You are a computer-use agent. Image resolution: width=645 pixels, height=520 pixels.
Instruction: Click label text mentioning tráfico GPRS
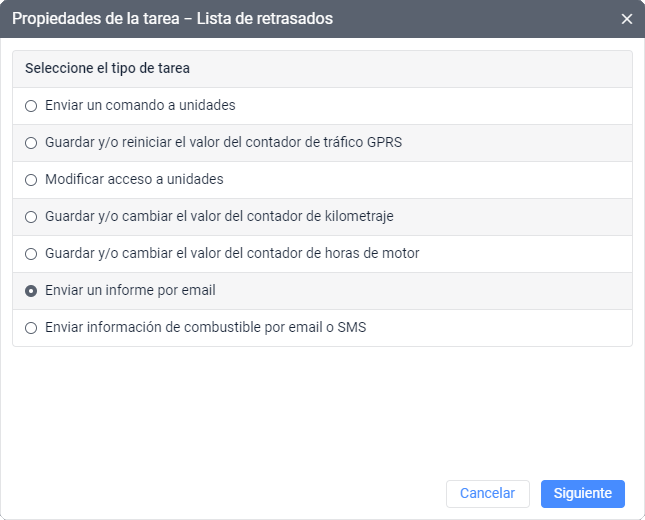(223, 142)
